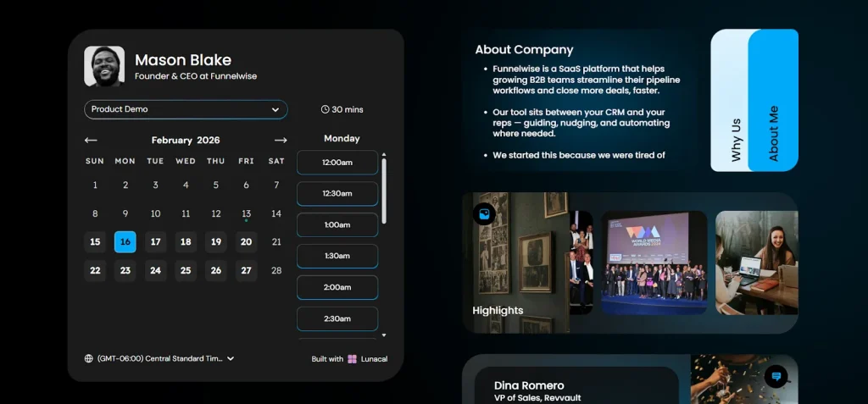
Task: Click the time slot list scrollbar
Action: tap(384, 191)
